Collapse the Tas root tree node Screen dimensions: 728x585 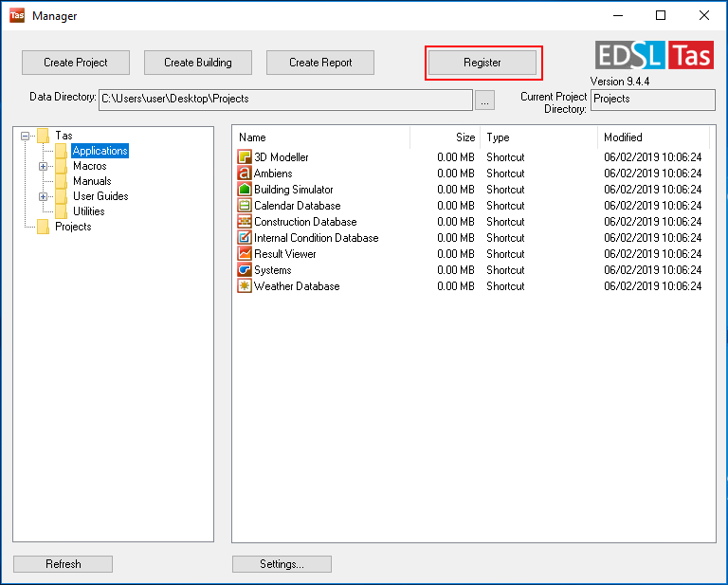[x=25, y=136]
